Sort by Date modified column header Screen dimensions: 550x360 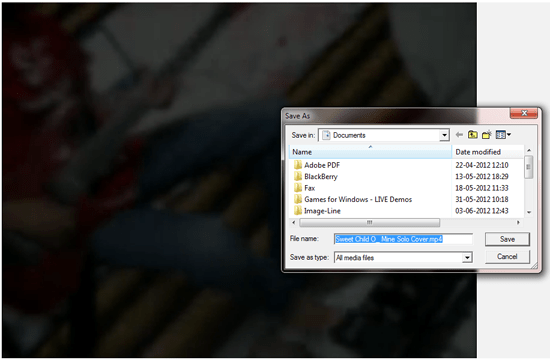[x=488, y=152]
